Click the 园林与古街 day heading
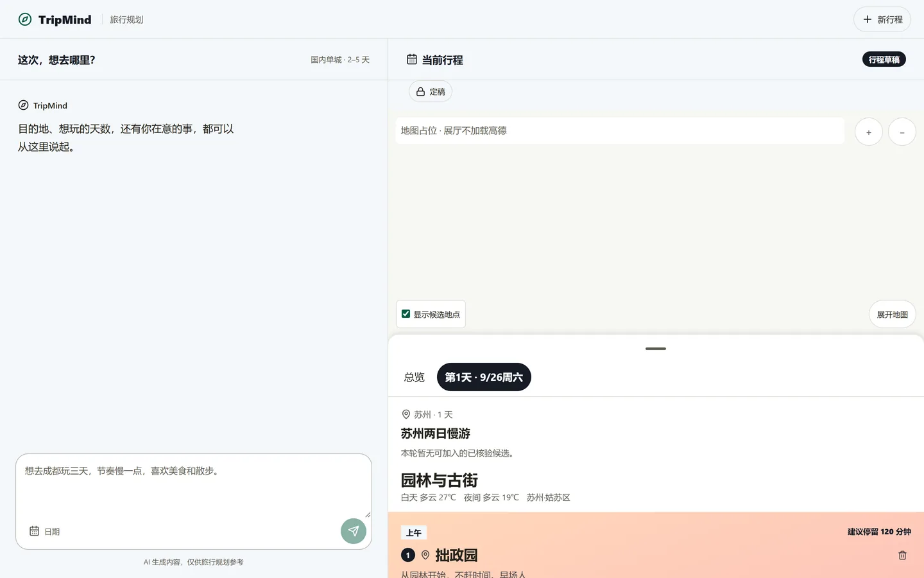924x578 pixels. point(440,480)
